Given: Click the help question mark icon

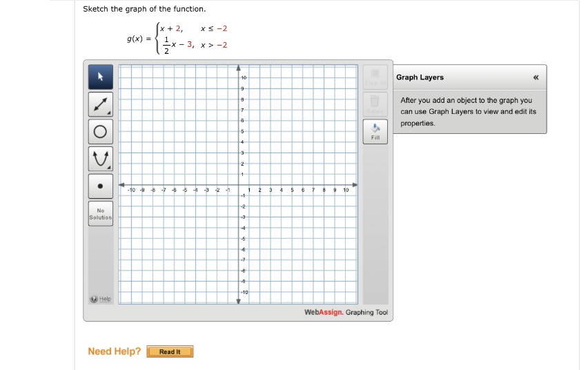Looking at the screenshot, I should click(x=94, y=299).
